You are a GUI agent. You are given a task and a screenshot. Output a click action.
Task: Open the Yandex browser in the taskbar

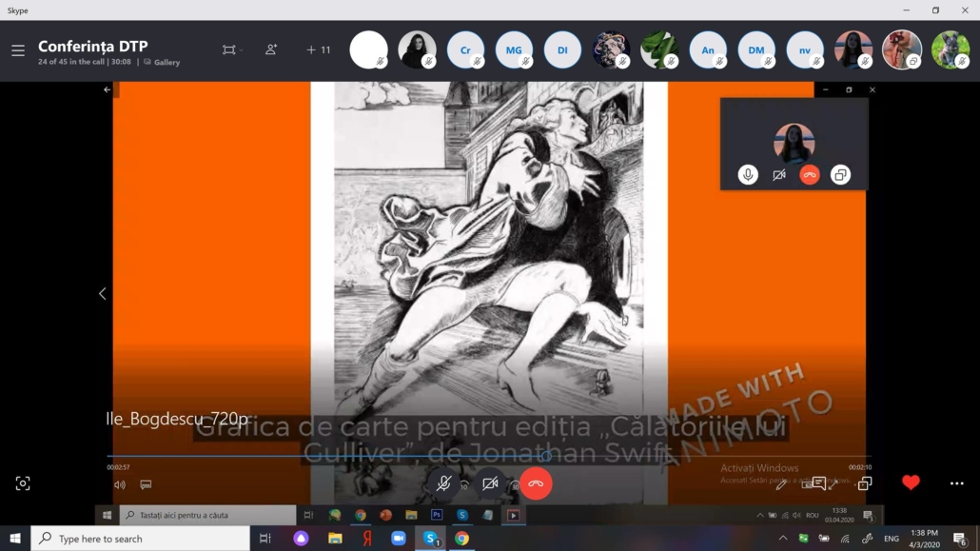click(x=366, y=539)
